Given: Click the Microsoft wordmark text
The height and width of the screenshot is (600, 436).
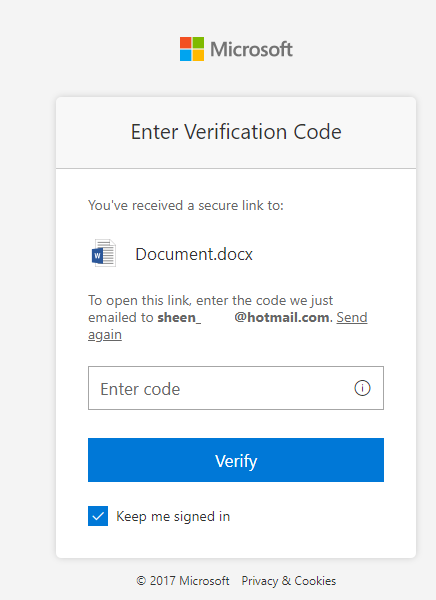Looking at the screenshot, I should (251, 49).
